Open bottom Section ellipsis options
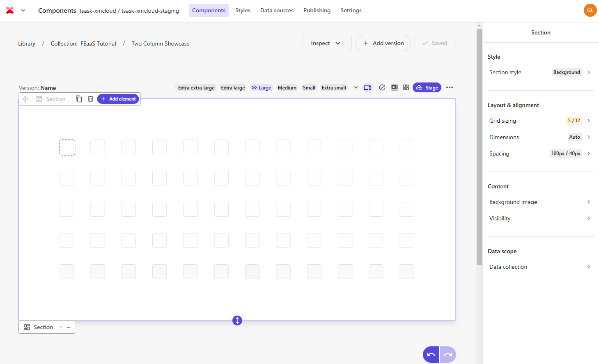The image size is (599, 364). click(69, 327)
